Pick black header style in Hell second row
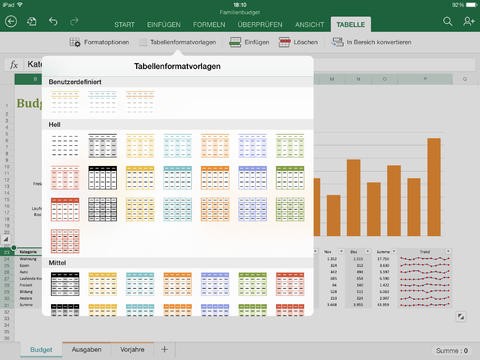480x360 pixels. [x=103, y=178]
